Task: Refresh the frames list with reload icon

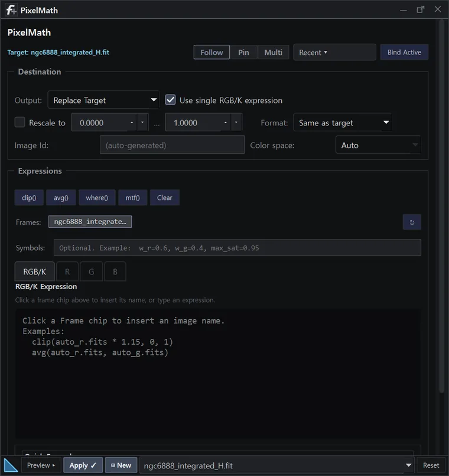Action: [412, 222]
